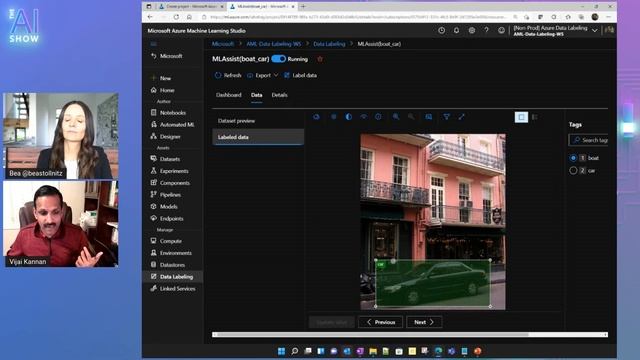Click the green car bounding box
640x360 pixels.
coord(433,283)
